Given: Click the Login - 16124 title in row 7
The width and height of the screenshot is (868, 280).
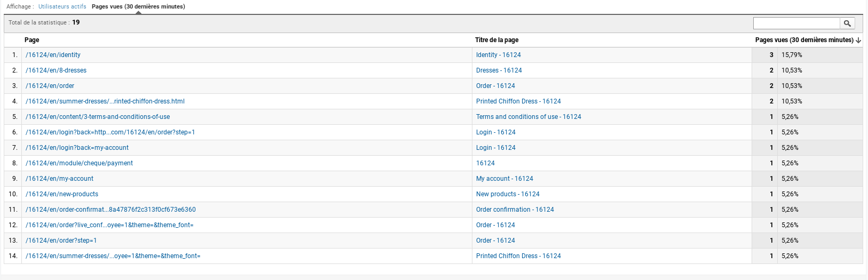Looking at the screenshot, I should pyautogui.click(x=496, y=148).
